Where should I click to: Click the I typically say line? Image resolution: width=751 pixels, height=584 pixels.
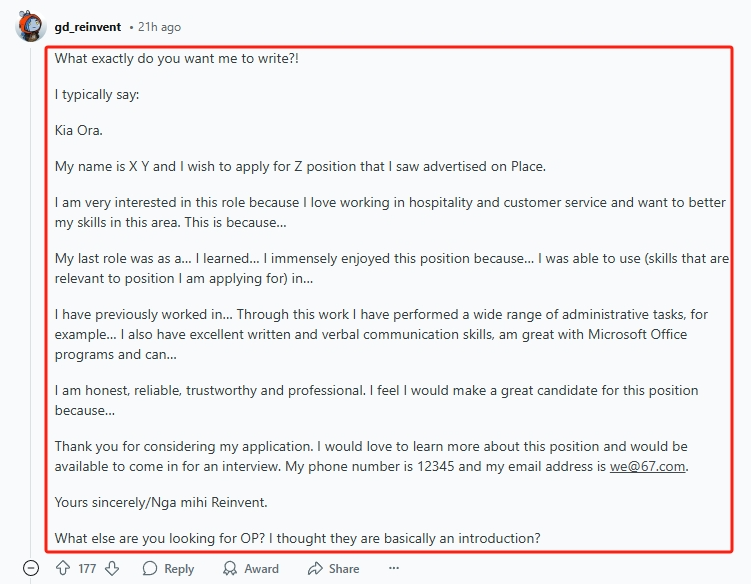coord(97,94)
